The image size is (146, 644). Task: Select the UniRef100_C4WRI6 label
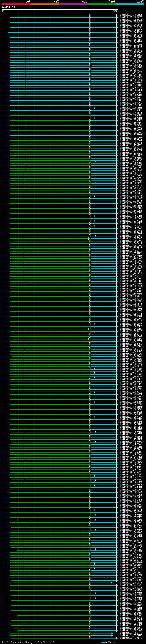tap(131, 366)
